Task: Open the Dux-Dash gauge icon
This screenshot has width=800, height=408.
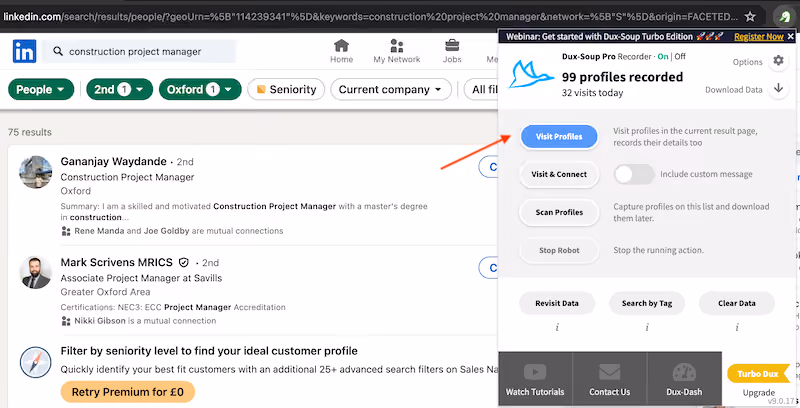Action: tap(684, 372)
